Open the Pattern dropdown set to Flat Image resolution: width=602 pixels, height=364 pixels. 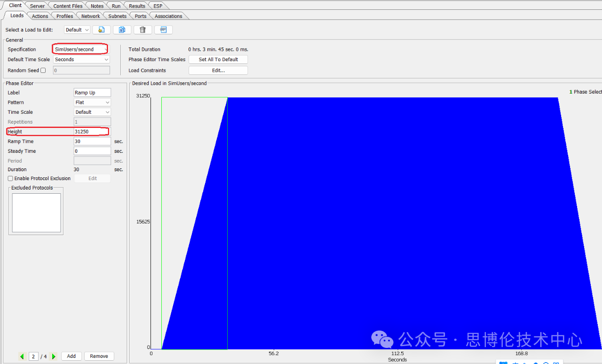point(92,103)
